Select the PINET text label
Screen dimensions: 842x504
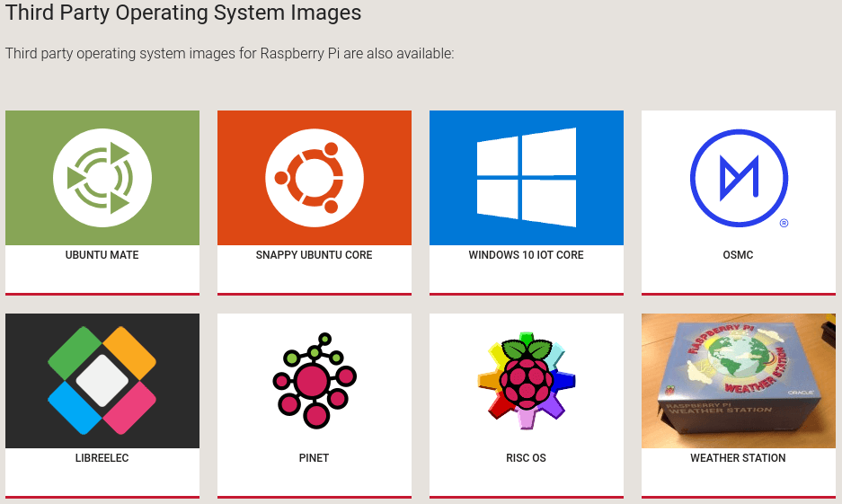tap(315, 458)
